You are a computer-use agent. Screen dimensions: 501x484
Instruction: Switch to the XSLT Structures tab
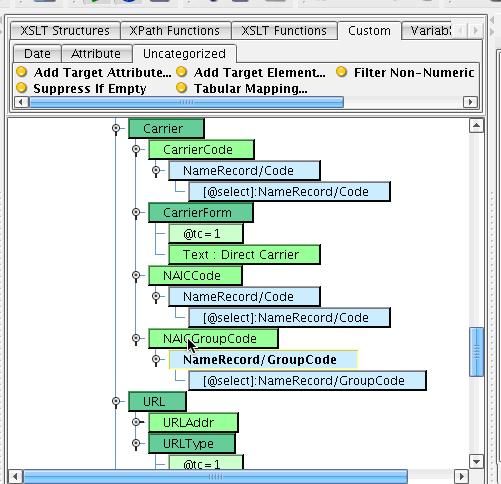(x=65, y=31)
